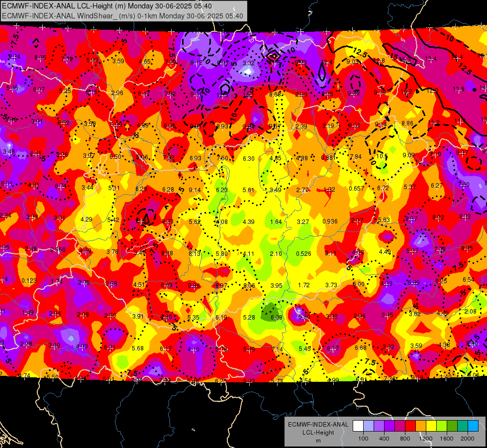Pick the teal legend color swatch
Image resolution: width=487 pixels, height=448 pixels.
(x=463, y=426)
